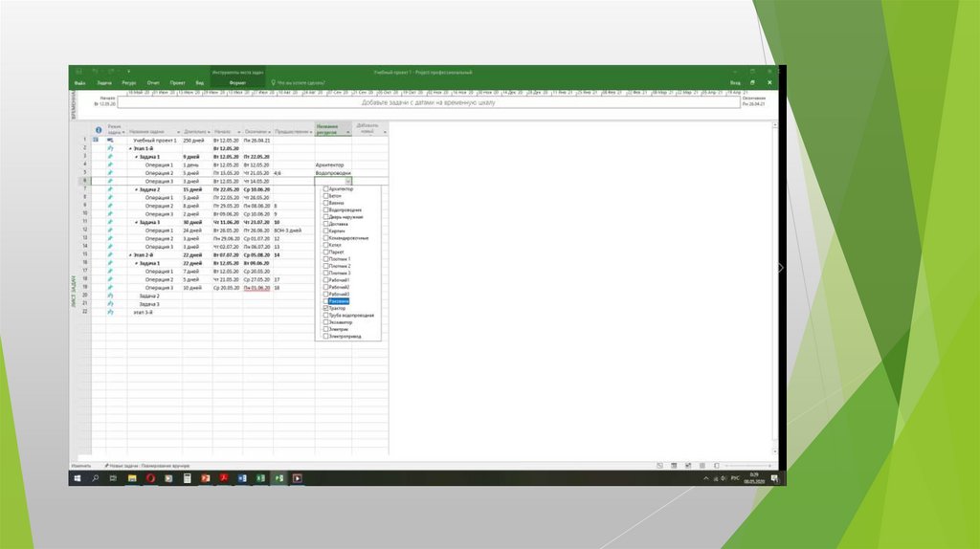Open Название ресурсов column filter arrow

click(348, 132)
